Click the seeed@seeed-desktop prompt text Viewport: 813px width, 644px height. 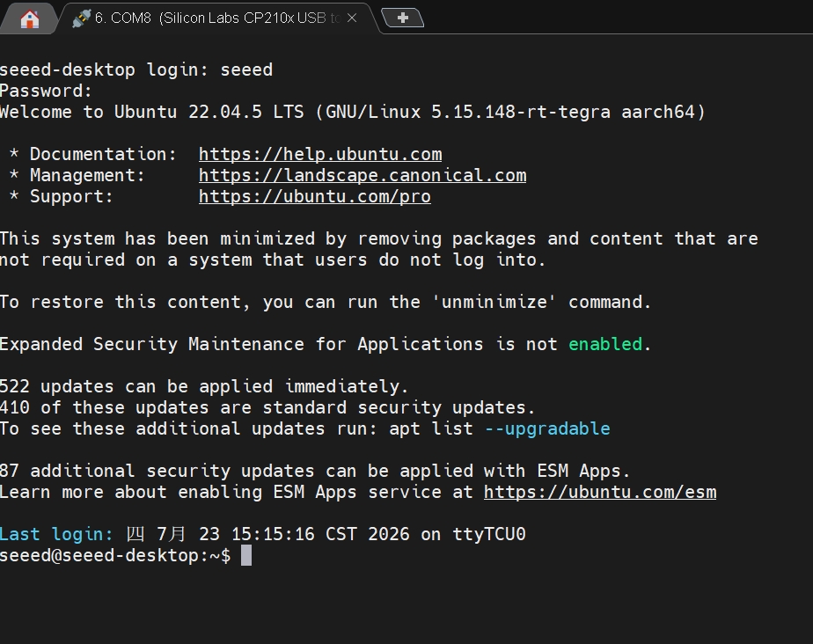click(115, 556)
